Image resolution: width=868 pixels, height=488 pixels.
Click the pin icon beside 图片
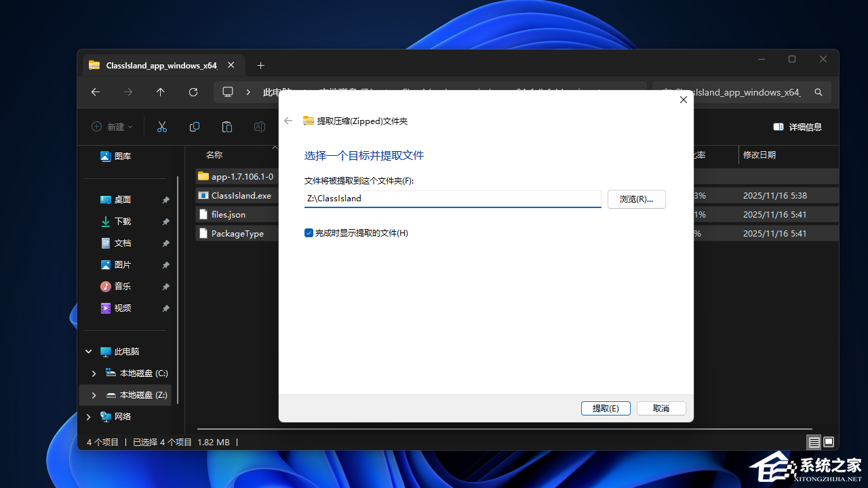coord(166,265)
